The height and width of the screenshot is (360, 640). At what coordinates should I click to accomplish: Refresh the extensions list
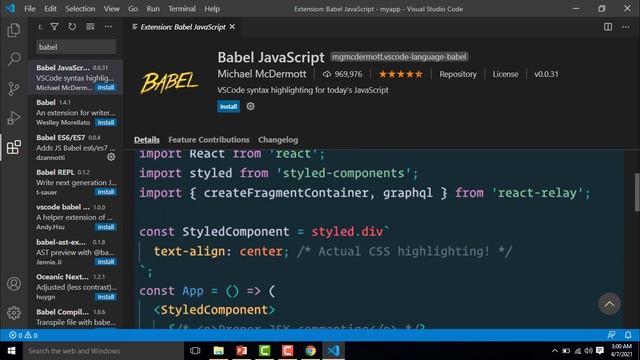click(72, 27)
